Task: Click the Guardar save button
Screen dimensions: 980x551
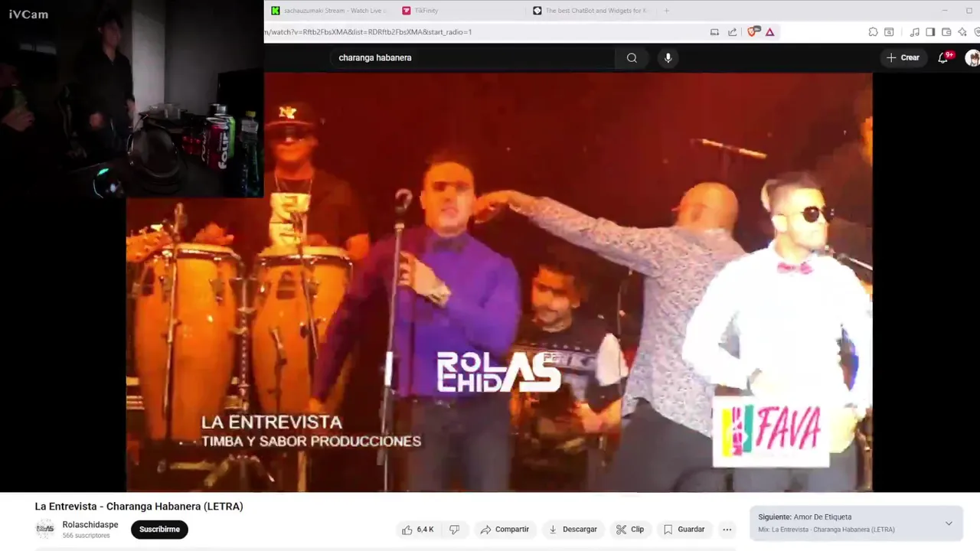Action: 684,530
